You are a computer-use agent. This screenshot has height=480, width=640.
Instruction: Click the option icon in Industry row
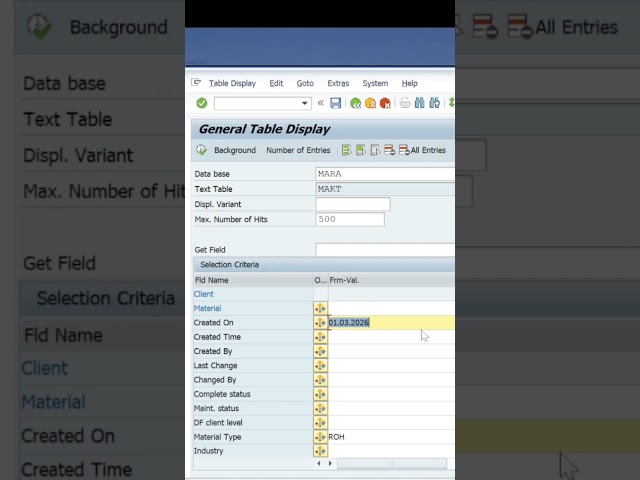coord(320,451)
